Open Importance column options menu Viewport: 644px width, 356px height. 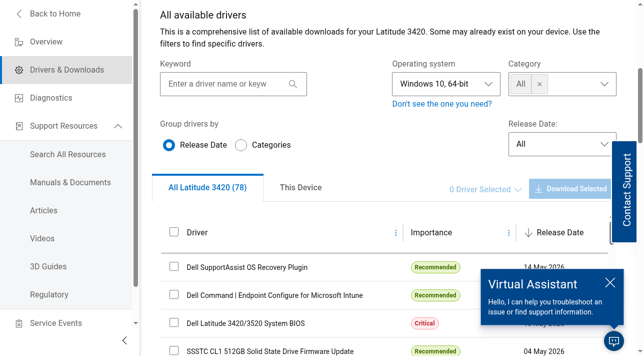click(509, 233)
